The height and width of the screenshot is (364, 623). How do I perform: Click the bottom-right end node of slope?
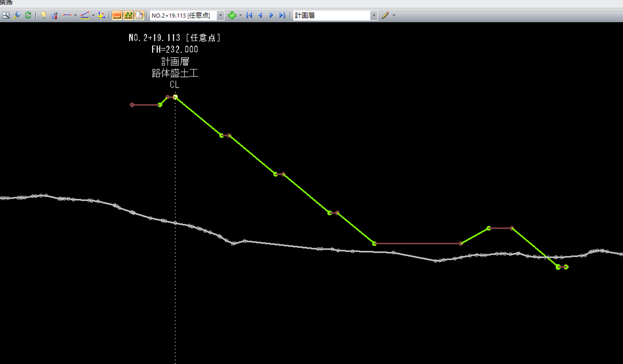click(566, 267)
